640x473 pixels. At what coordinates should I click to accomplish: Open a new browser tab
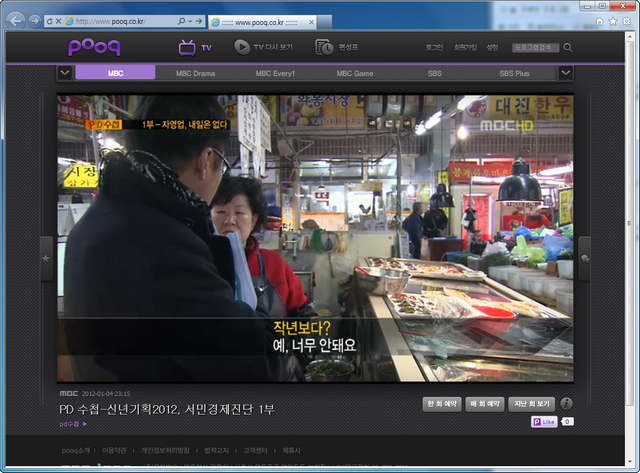point(324,22)
